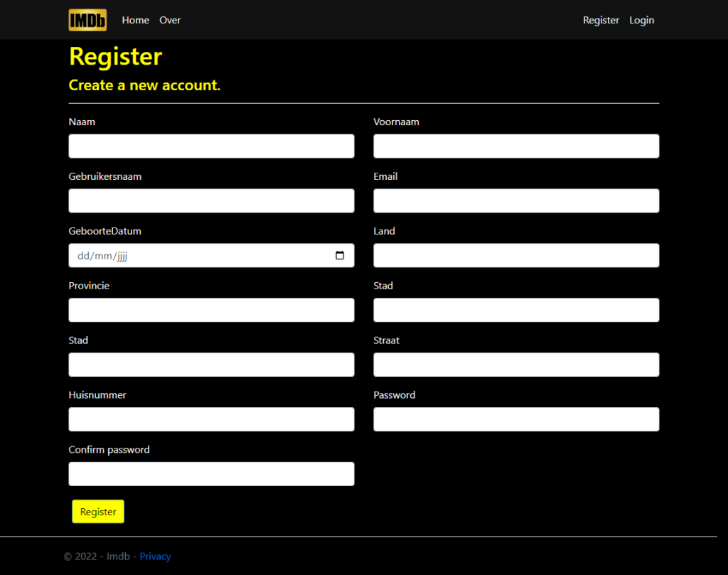Image resolution: width=728 pixels, height=575 pixels.
Task: Click the "© 2022 - Imdb" footer text
Action: 97,556
